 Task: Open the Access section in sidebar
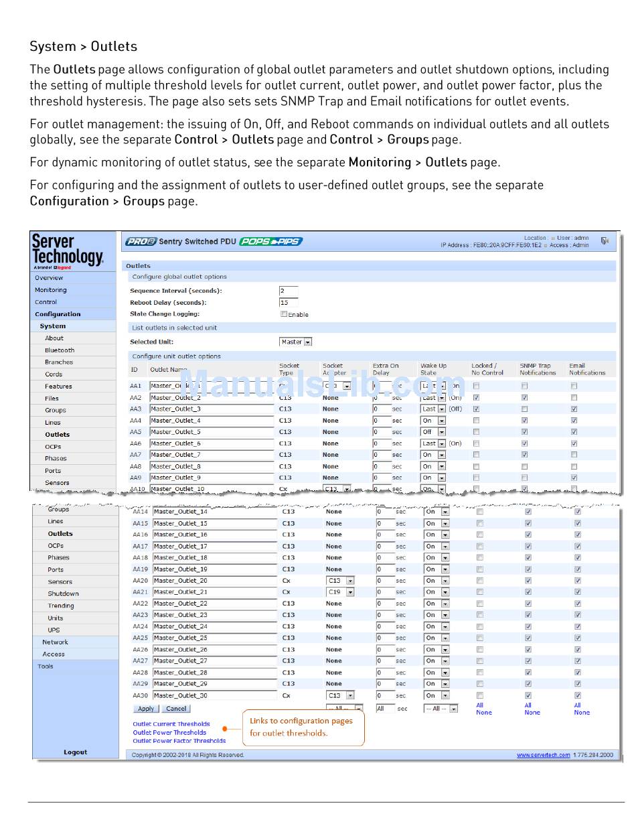(x=54, y=654)
